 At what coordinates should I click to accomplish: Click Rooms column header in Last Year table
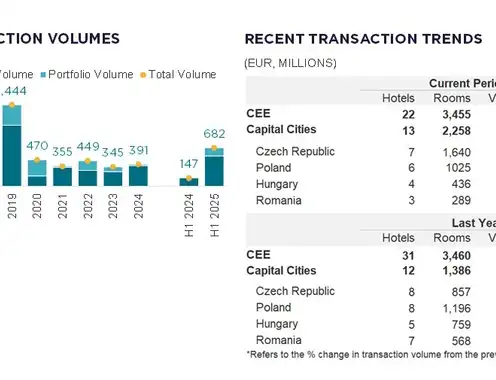[x=452, y=238]
